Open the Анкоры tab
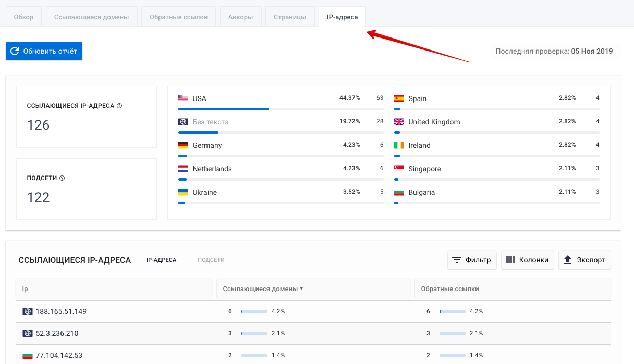 pos(240,17)
